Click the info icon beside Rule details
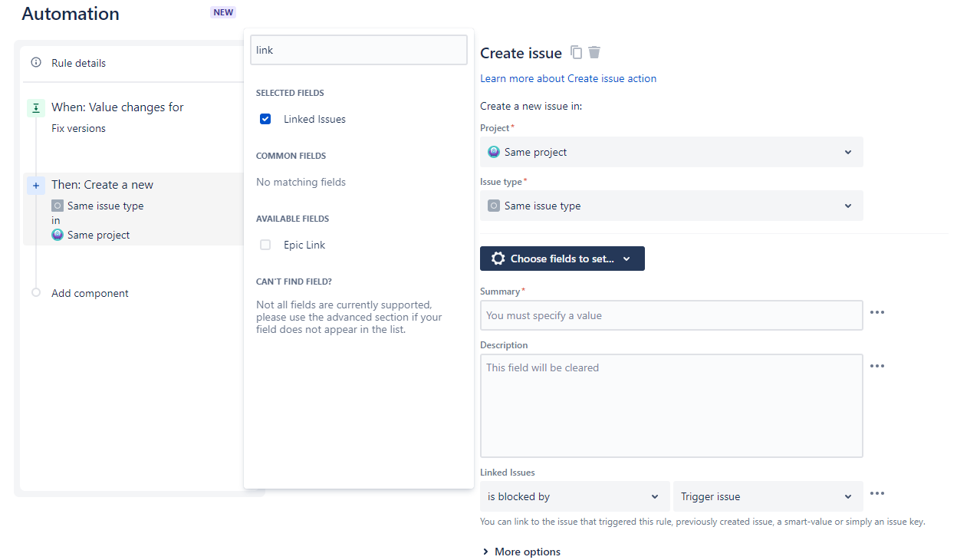Image resolution: width=980 pixels, height=560 pixels. [x=35, y=62]
